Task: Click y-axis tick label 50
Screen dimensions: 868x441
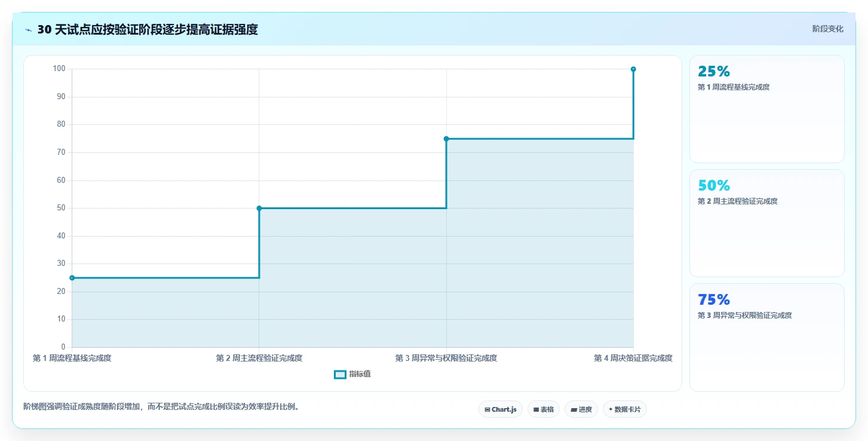Action: [61, 208]
